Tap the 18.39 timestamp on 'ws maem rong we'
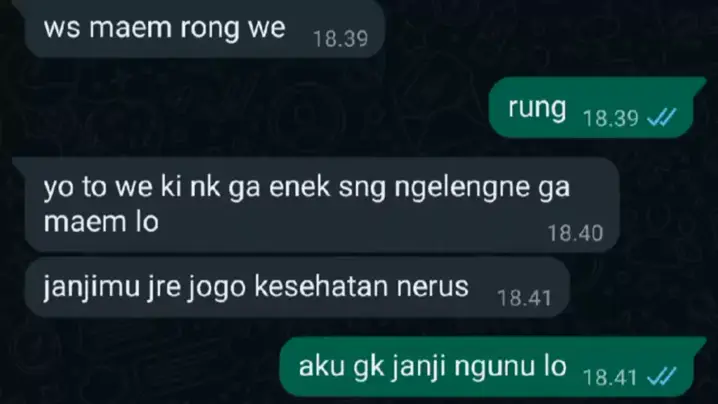This screenshot has height=404, width=718. click(340, 38)
